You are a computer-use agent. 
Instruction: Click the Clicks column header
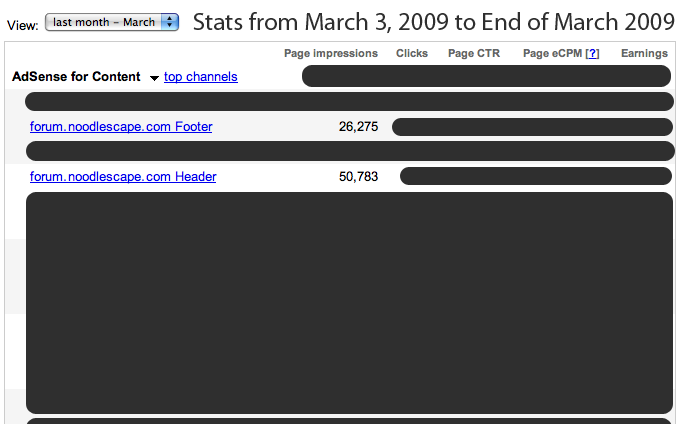[x=412, y=53]
